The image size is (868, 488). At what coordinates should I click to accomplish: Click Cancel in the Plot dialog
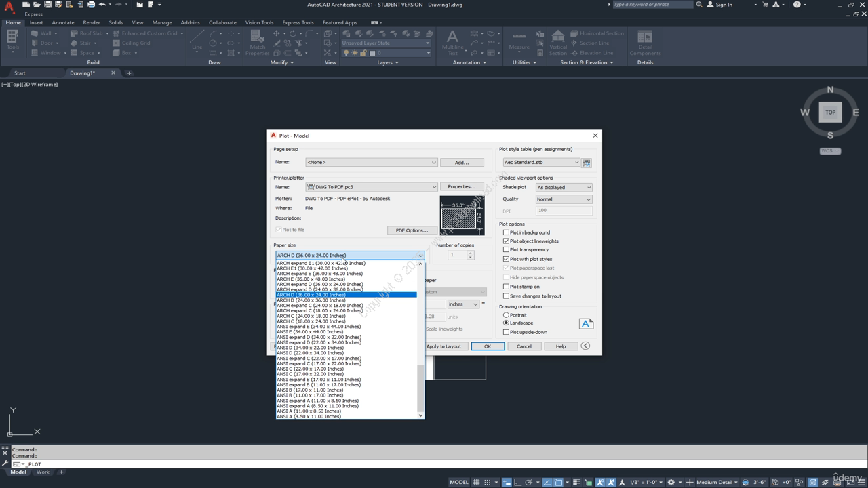pos(524,346)
